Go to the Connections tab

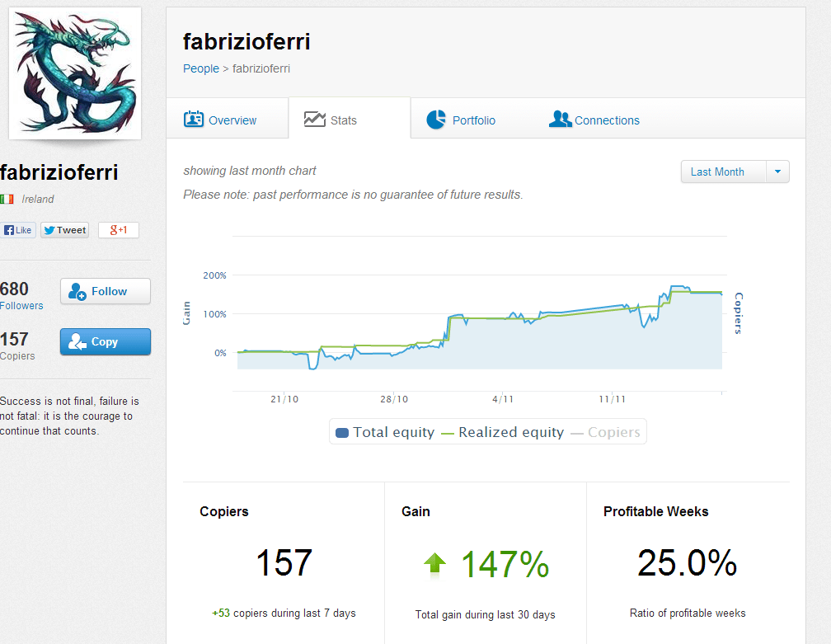tap(594, 120)
